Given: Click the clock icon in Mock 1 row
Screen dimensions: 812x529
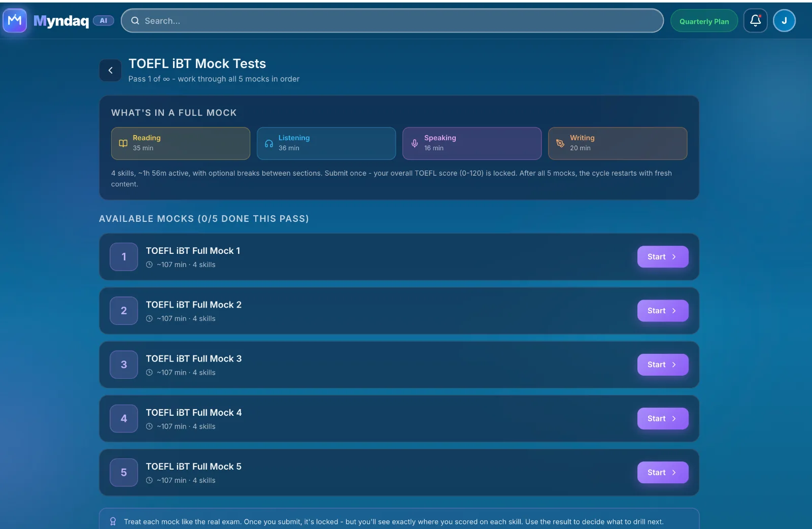Looking at the screenshot, I should pos(149,264).
